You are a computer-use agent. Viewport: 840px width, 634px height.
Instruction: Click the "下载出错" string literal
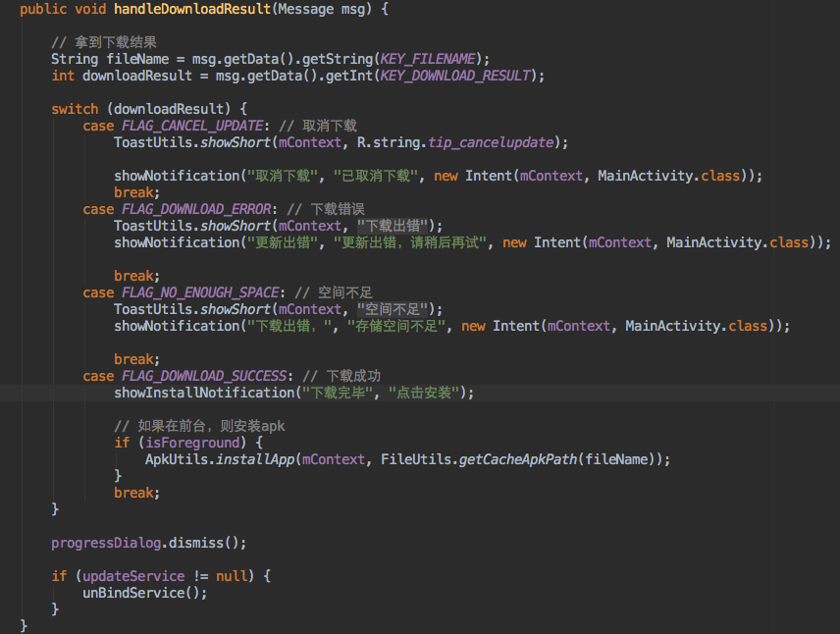(x=393, y=226)
